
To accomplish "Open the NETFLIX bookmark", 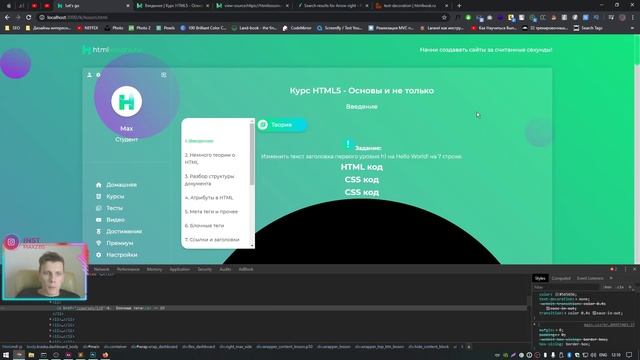I will click(87, 28).
